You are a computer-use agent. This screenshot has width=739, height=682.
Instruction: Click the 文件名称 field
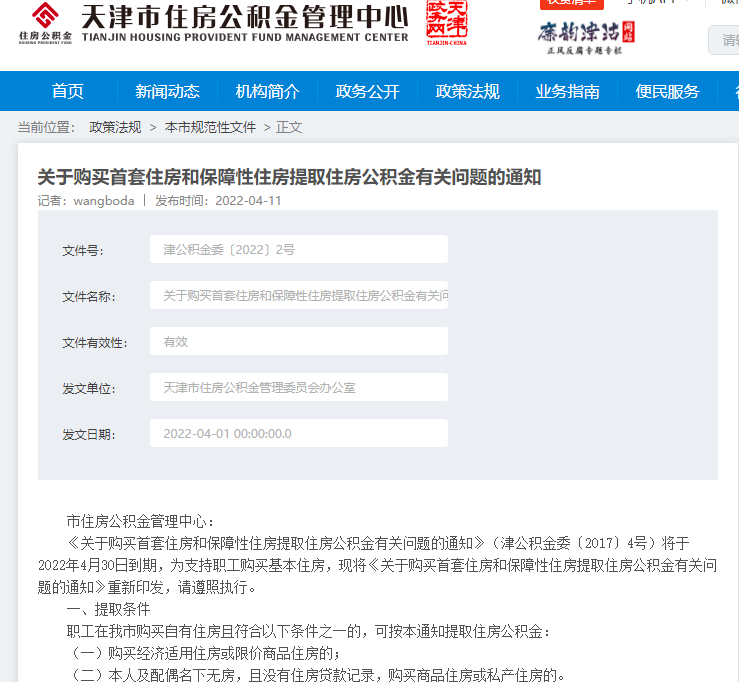coord(299,295)
